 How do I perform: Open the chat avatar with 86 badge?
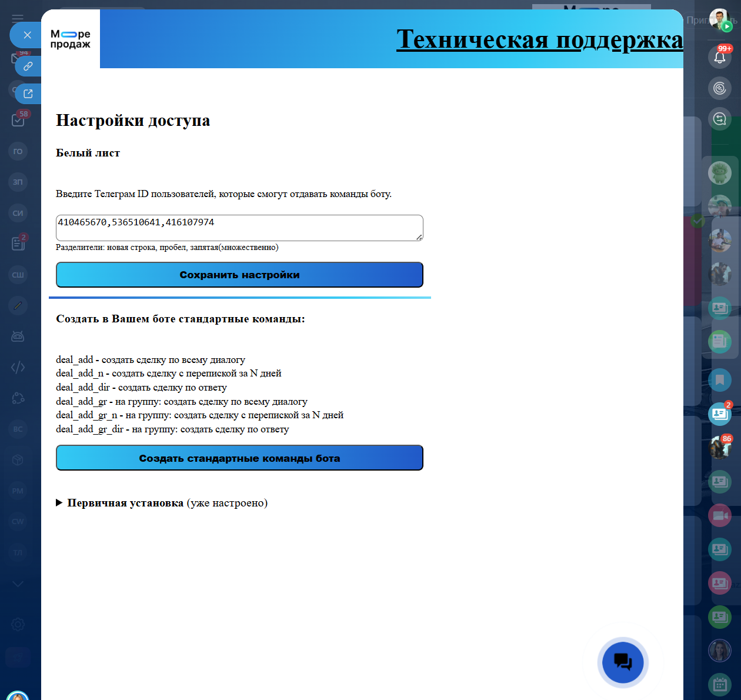720,448
